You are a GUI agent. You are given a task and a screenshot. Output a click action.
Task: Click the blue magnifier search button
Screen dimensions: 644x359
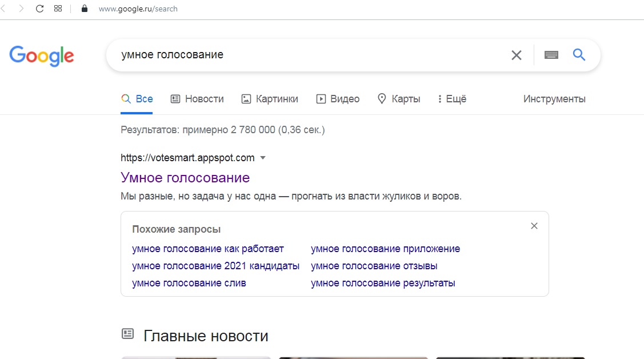(579, 54)
